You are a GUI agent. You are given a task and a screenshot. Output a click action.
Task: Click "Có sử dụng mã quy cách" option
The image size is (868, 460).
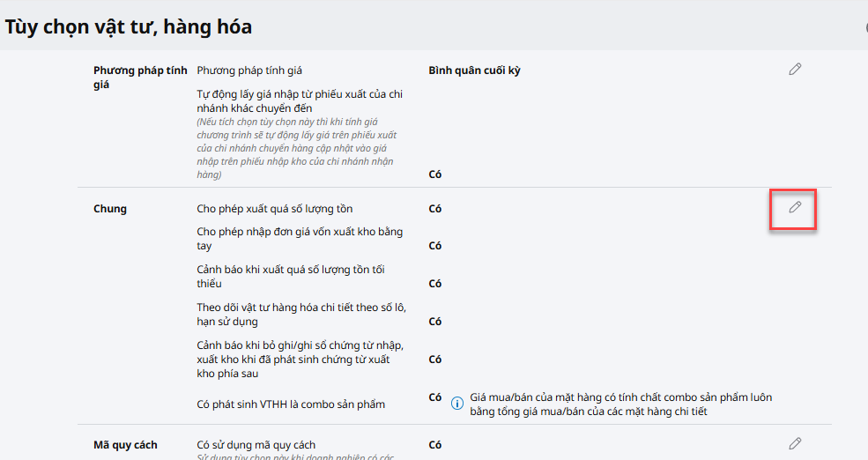click(x=256, y=445)
